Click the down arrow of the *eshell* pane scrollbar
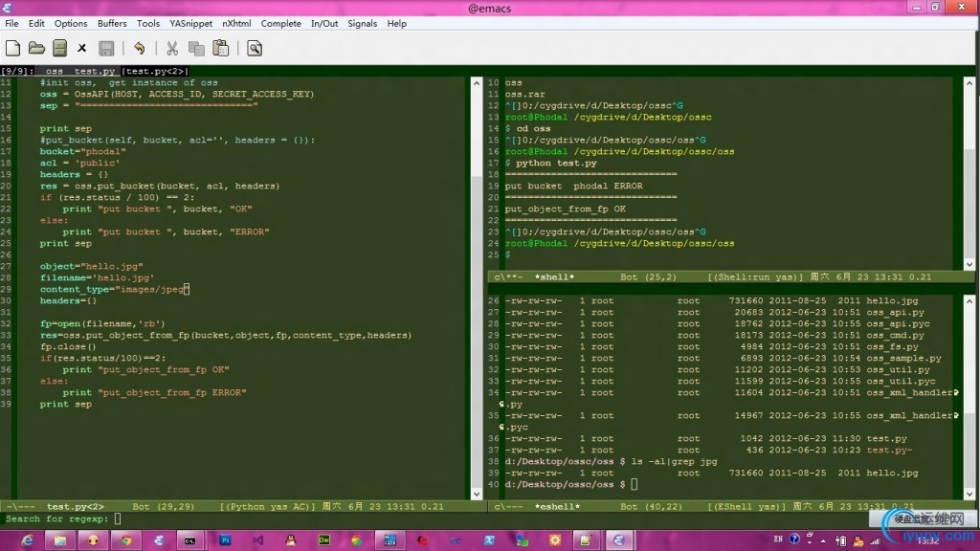The height and width of the screenshot is (551, 980). 969,494
